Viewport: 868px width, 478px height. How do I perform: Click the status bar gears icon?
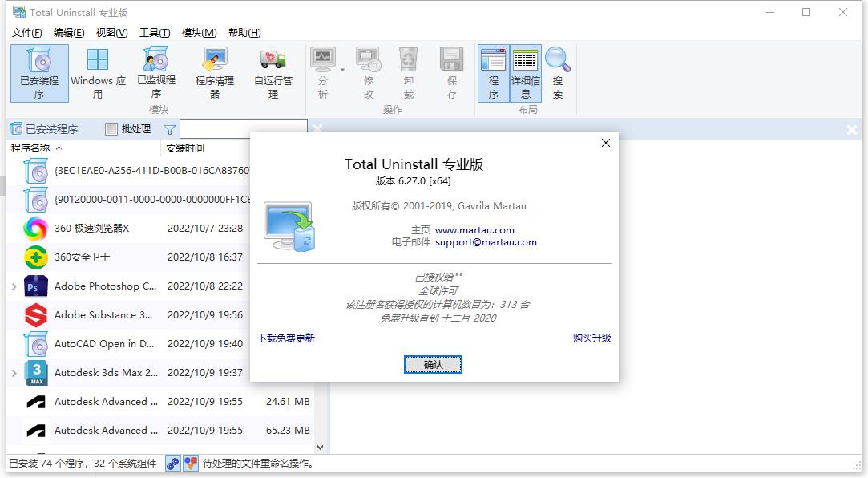[x=172, y=463]
